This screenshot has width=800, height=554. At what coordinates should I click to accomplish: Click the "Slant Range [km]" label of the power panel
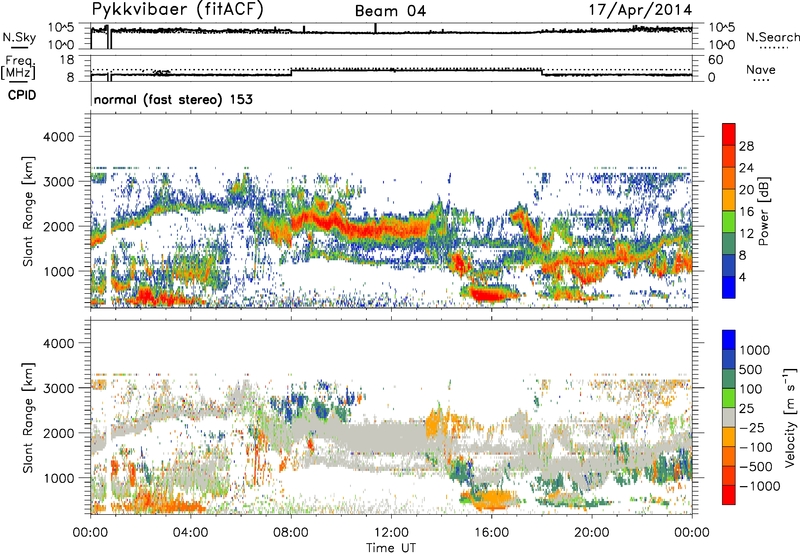pos(28,212)
